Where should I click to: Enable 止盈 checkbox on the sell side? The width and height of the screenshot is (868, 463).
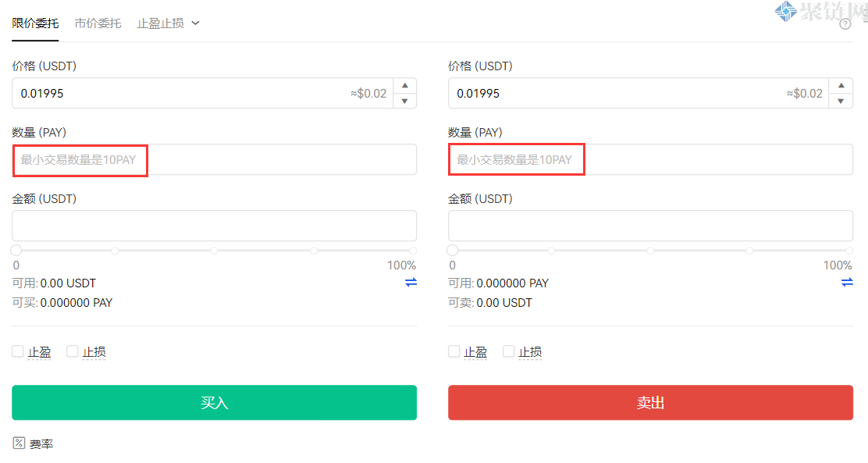(x=454, y=351)
